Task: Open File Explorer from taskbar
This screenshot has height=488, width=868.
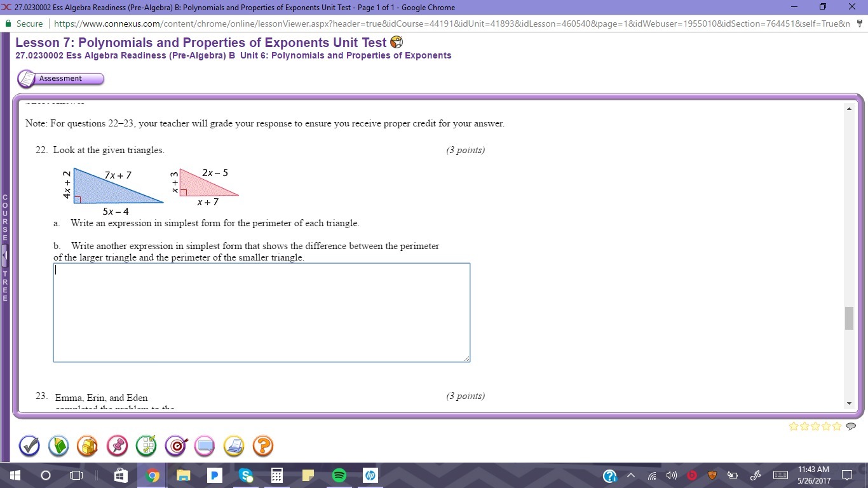Action: (x=183, y=475)
